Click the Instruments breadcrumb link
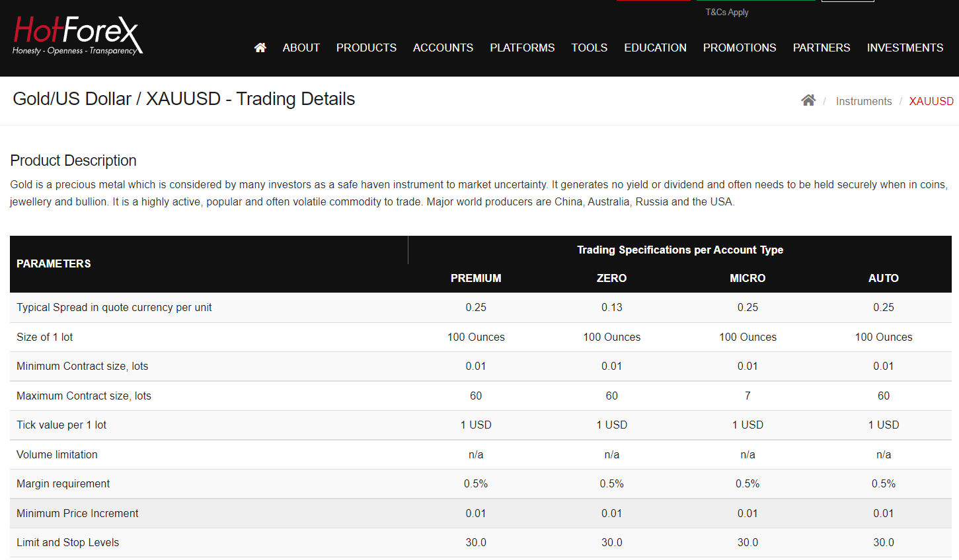The height and width of the screenshot is (560, 959). pos(864,101)
